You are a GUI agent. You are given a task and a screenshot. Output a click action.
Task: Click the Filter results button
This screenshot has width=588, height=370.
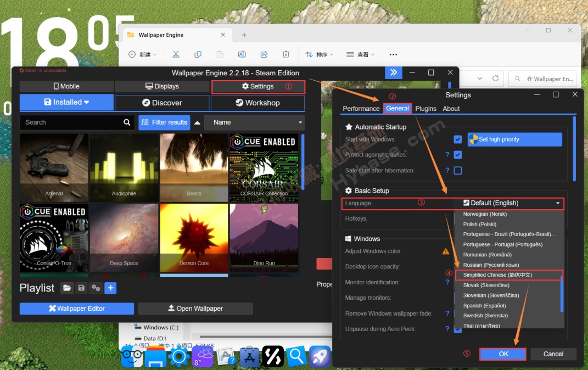coord(164,122)
